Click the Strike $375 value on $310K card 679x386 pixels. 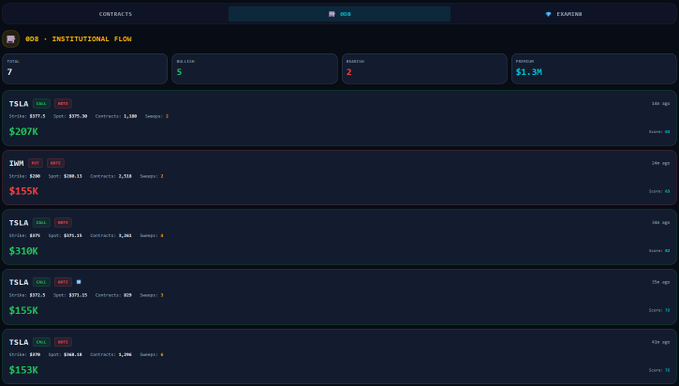[35, 236]
